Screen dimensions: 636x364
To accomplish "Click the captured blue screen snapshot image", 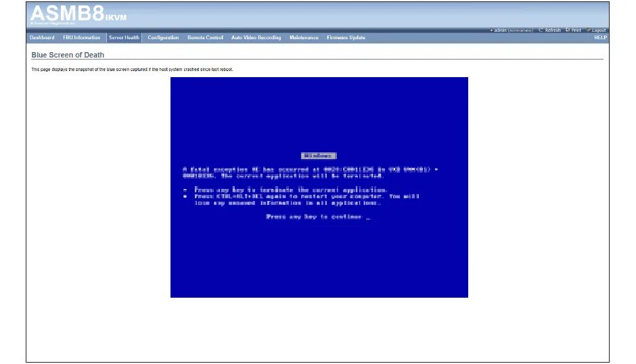I will (x=319, y=187).
